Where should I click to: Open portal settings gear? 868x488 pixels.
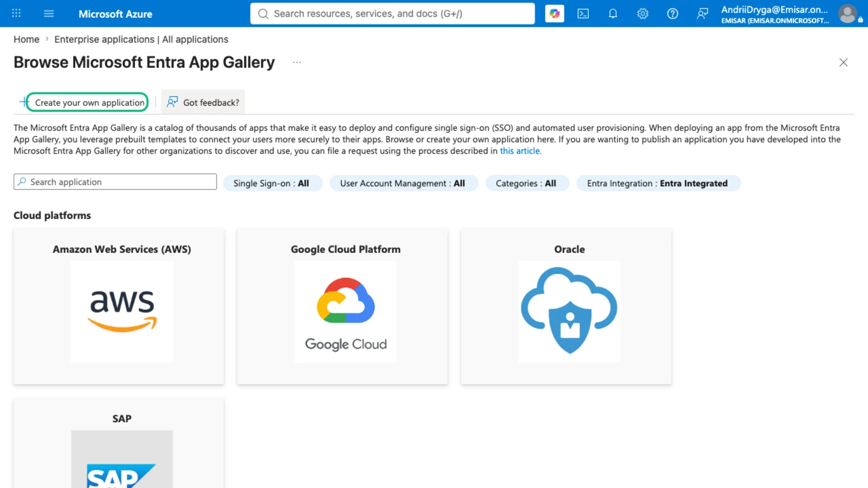click(642, 14)
